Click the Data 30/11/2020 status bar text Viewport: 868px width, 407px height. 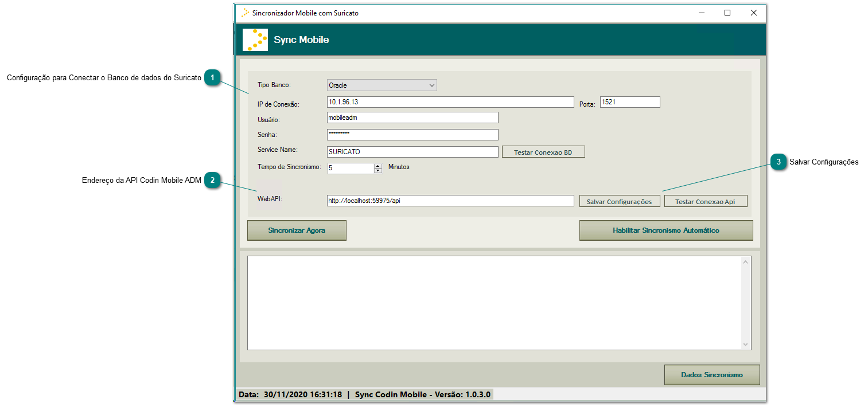(290, 394)
